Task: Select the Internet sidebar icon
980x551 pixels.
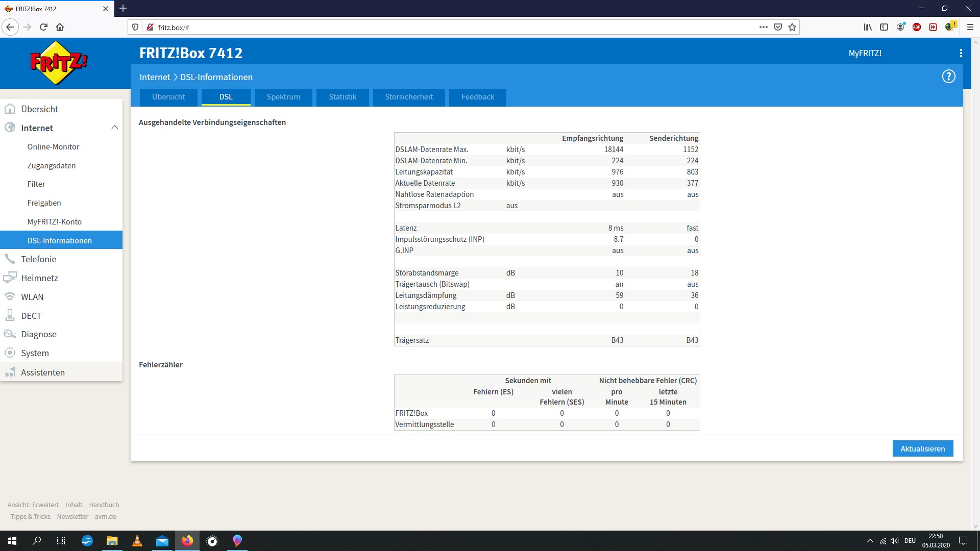Action: click(10, 127)
